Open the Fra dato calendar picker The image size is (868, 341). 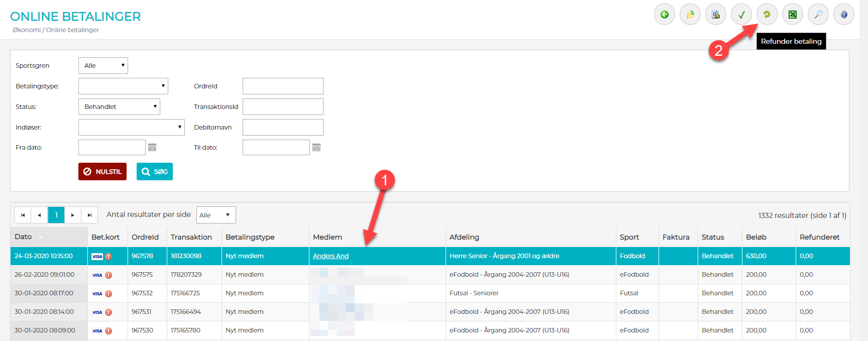click(x=152, y=148)
